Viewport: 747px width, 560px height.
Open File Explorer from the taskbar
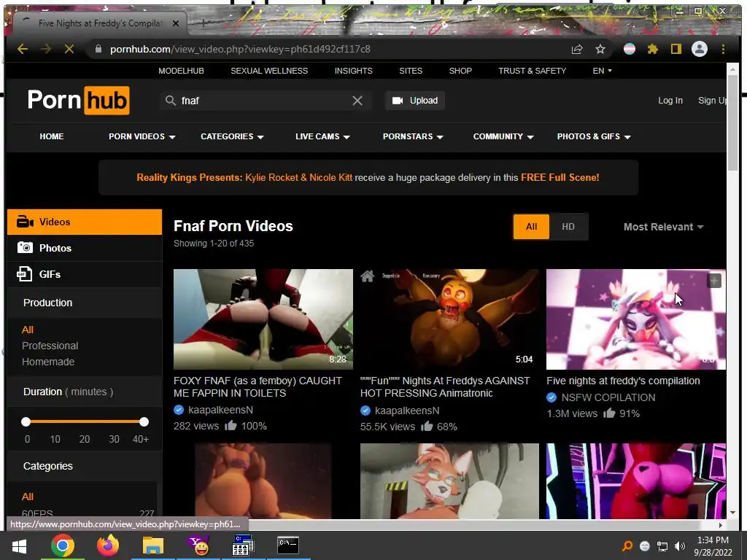tap(153, 546)
